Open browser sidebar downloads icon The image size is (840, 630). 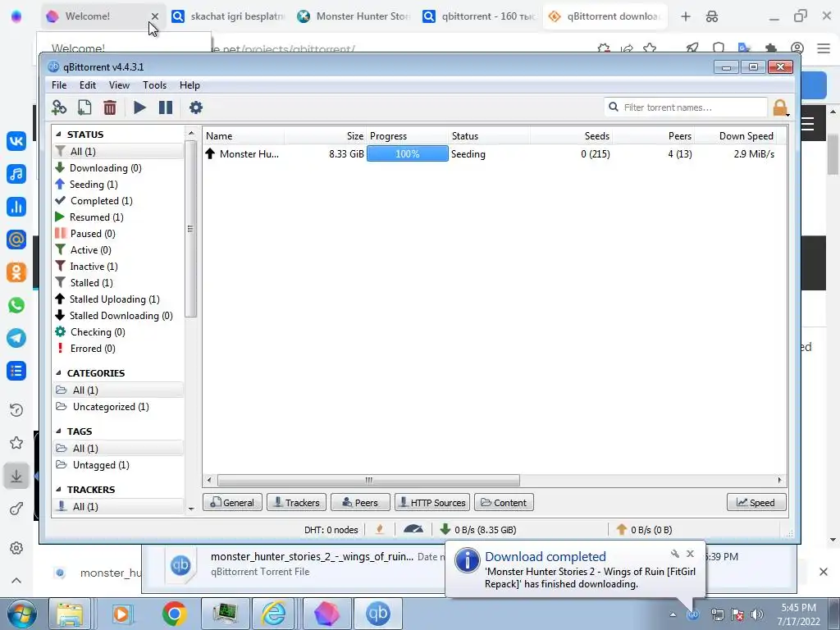[16, 477]
